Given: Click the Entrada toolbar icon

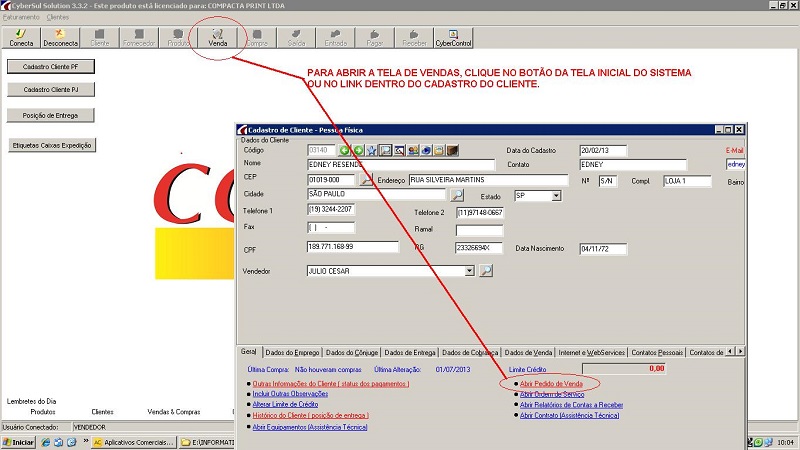Looking at the screenshot, I should coord(336,38).
